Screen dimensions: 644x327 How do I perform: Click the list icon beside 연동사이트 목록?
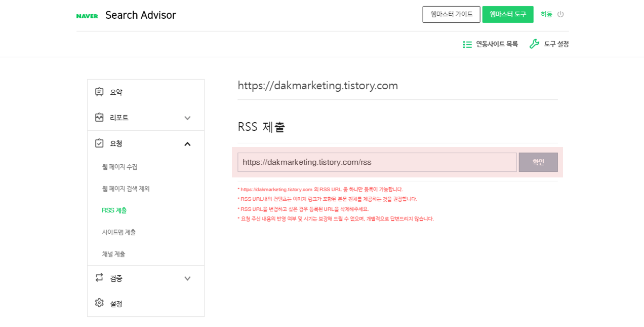[467, 44]
